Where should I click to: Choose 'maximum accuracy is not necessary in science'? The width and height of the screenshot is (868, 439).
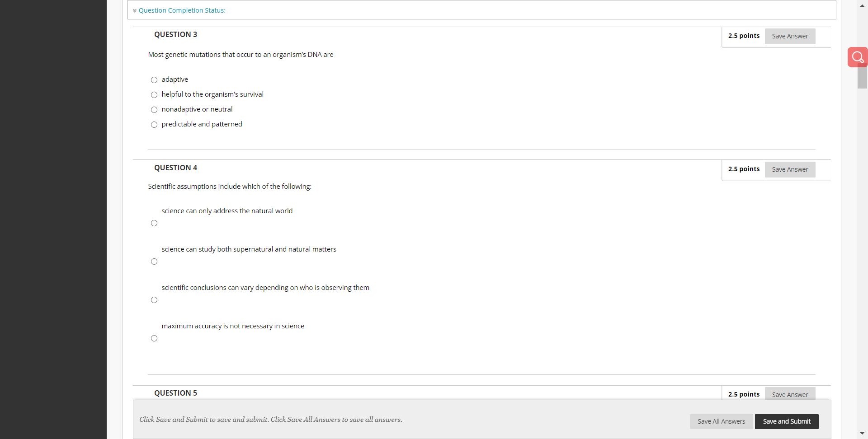pyautogui.click(x=154, y=338)
